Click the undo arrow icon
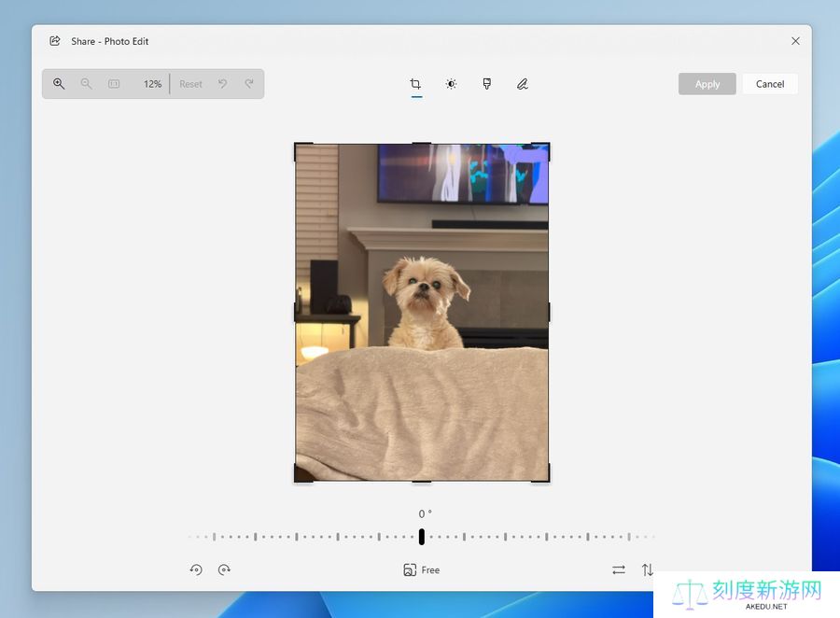840x618 pixels. (x=222, y=84)
